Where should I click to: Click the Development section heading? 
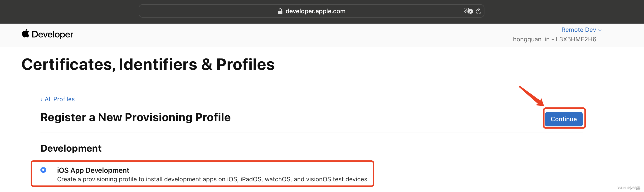pos(71,148)
